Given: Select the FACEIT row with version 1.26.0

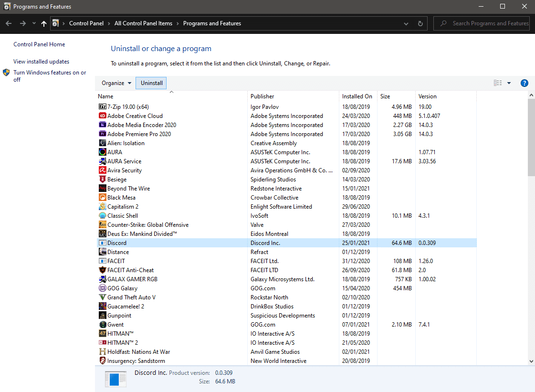Looking at the screenshot, I should pos(287,261).
